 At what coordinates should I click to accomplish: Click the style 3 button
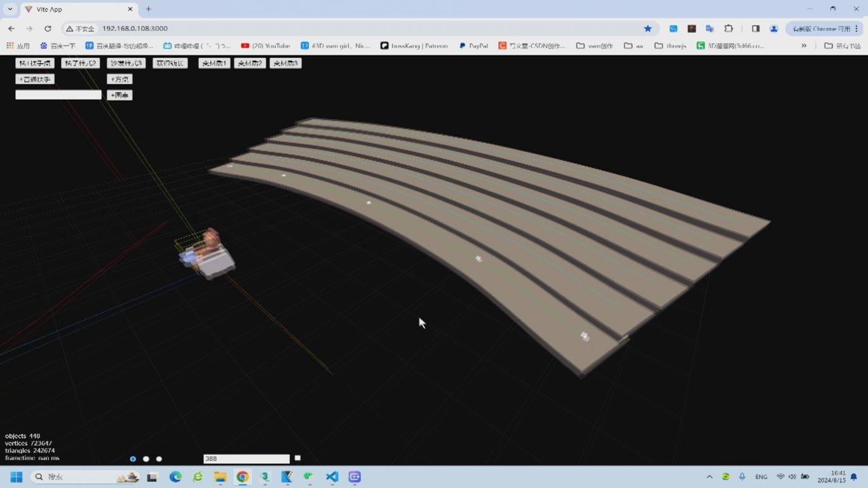(x=126, y=63)
